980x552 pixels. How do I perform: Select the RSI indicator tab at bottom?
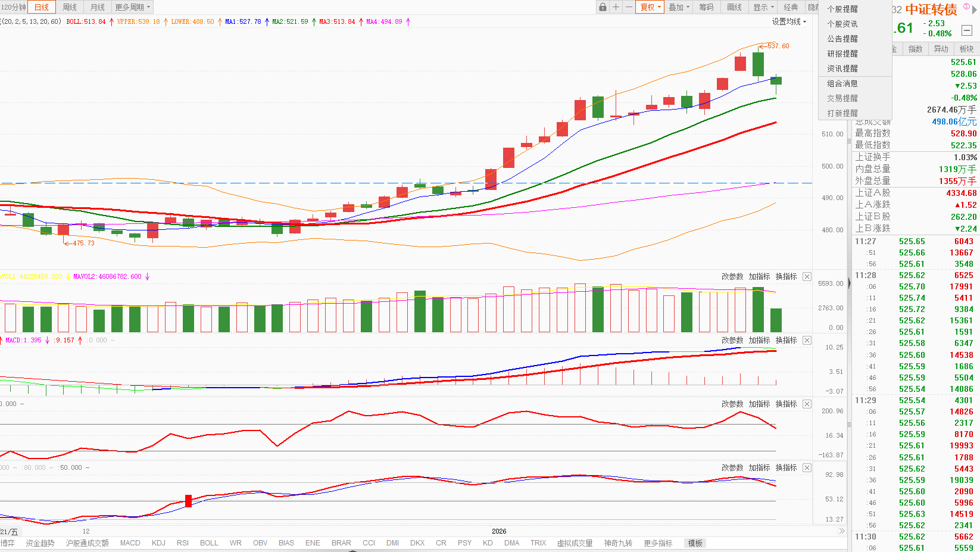[x=183, y=543]
